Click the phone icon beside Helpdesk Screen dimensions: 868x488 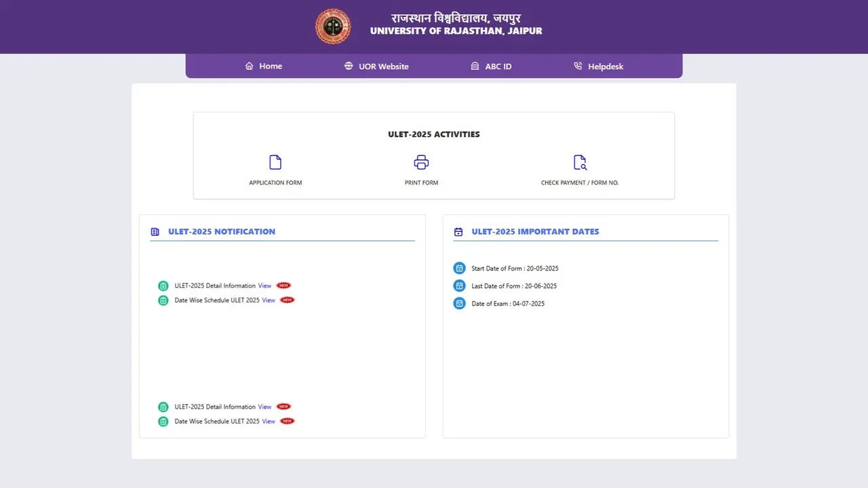point(578,66)
